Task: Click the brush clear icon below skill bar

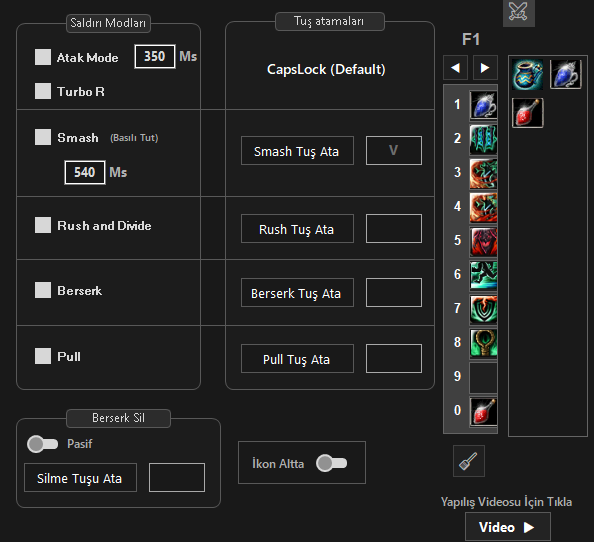Action: [x=469, y=461]
